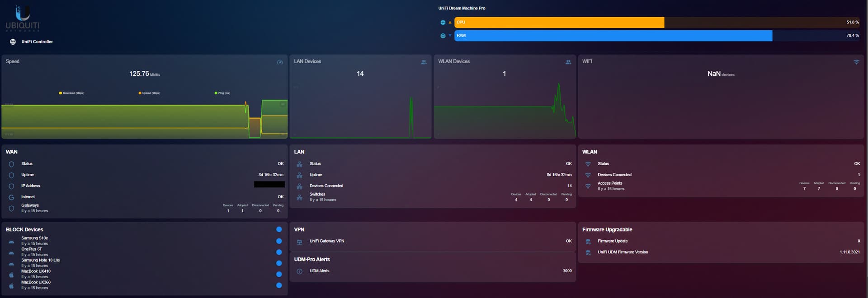Toggle block switch for Samsung Note 10 Lite
868x298 pixels.
pyautogui.click(x=279, y=263)
